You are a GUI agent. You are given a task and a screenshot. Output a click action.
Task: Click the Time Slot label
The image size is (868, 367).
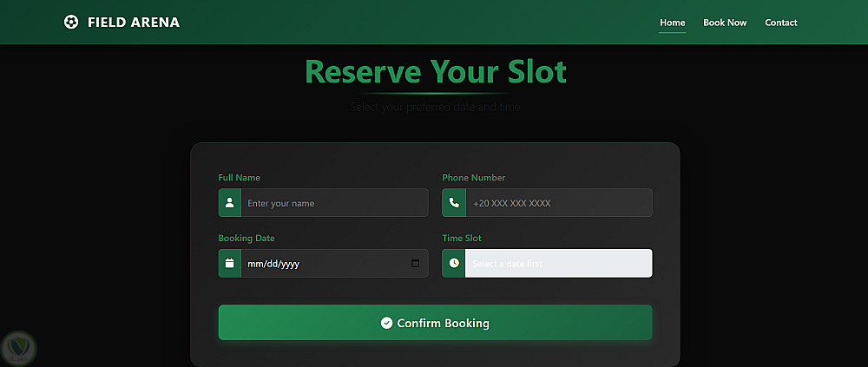pyautogui.click(x=462, y=239)
